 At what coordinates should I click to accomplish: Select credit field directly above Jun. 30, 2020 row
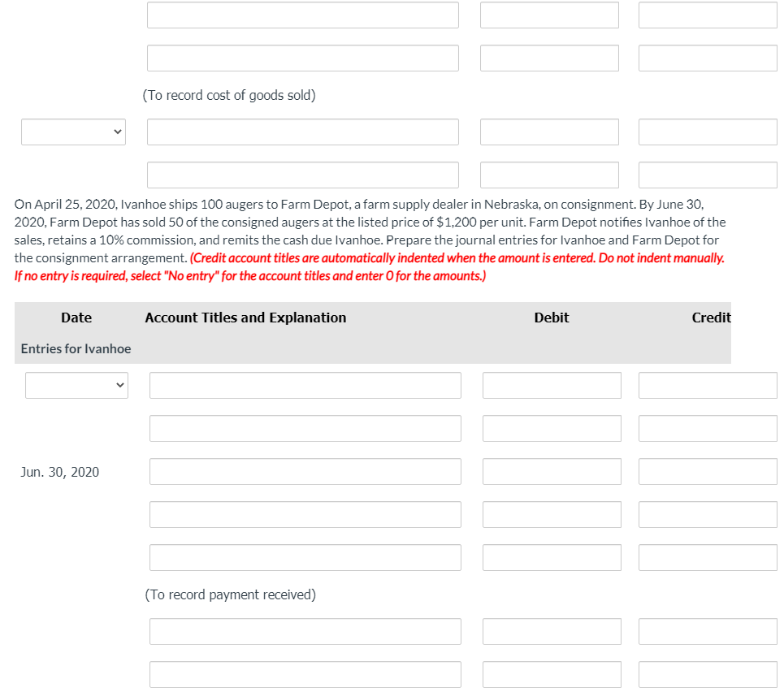tap(708, 428)
